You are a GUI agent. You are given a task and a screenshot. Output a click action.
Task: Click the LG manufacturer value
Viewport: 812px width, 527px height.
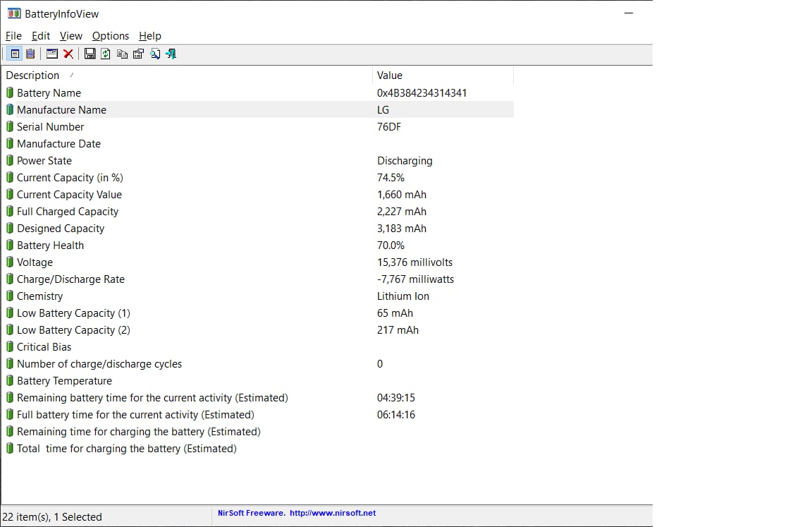(x=383, y=110)
